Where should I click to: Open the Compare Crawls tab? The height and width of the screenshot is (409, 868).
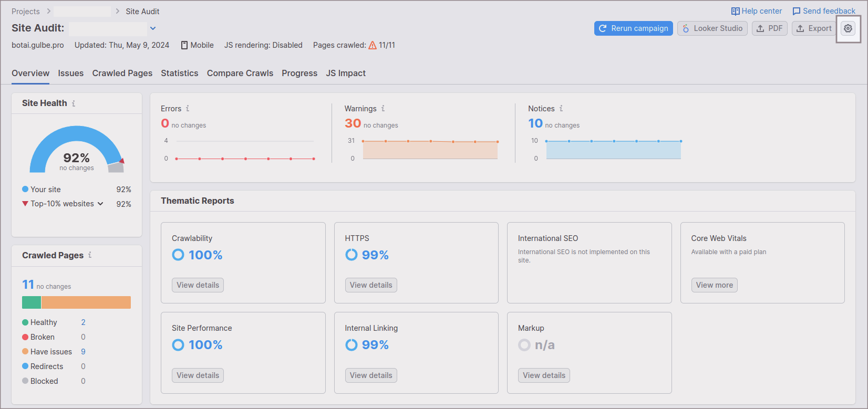coord(240,74)
